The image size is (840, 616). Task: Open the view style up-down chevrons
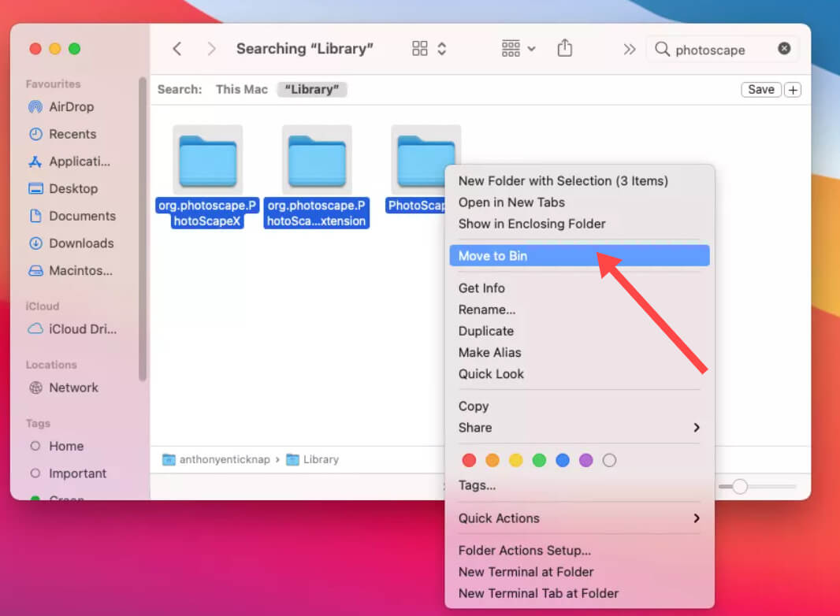click(x=442, y=49)
